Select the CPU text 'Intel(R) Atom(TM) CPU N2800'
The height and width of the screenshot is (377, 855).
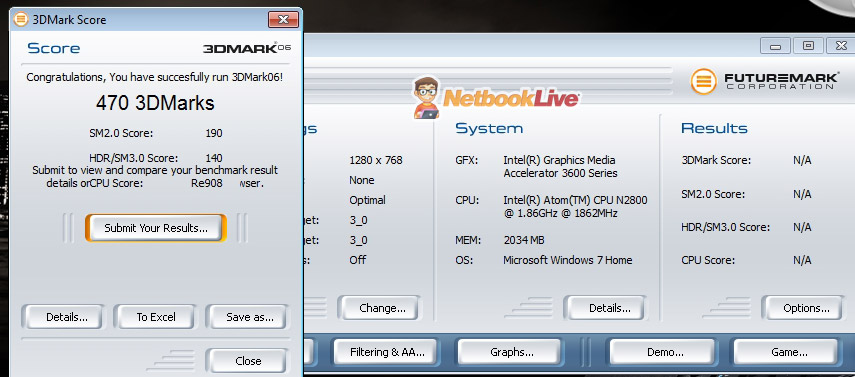575,200
